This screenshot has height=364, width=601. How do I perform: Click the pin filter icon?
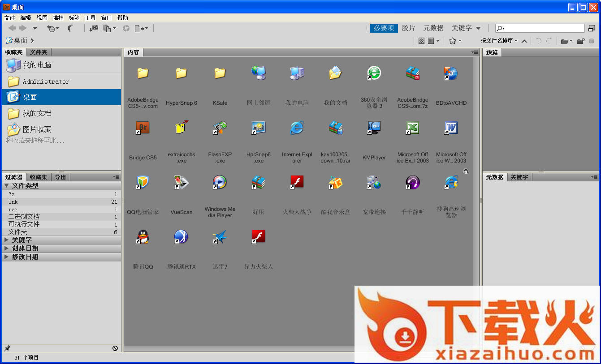click(7, 348)
